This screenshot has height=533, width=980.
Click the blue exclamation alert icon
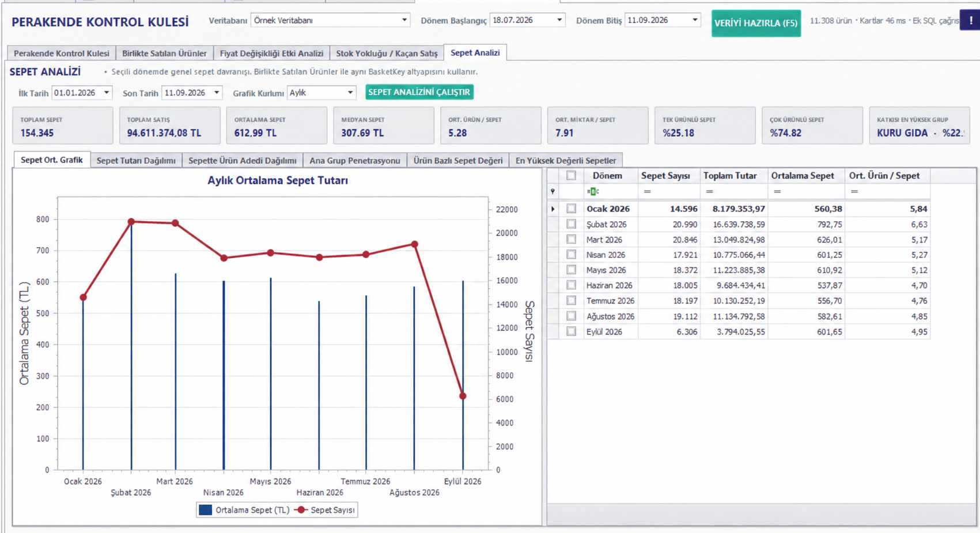[x=971, y=20]
